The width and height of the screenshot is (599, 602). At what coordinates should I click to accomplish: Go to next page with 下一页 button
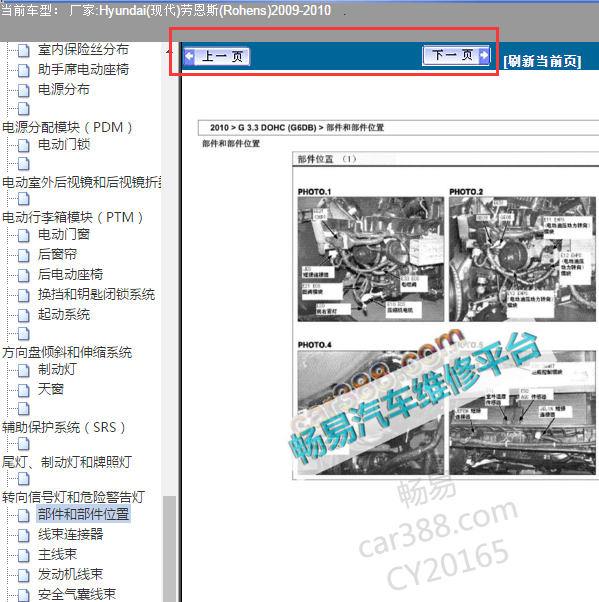pyautogui.click(x=456, y=55)
